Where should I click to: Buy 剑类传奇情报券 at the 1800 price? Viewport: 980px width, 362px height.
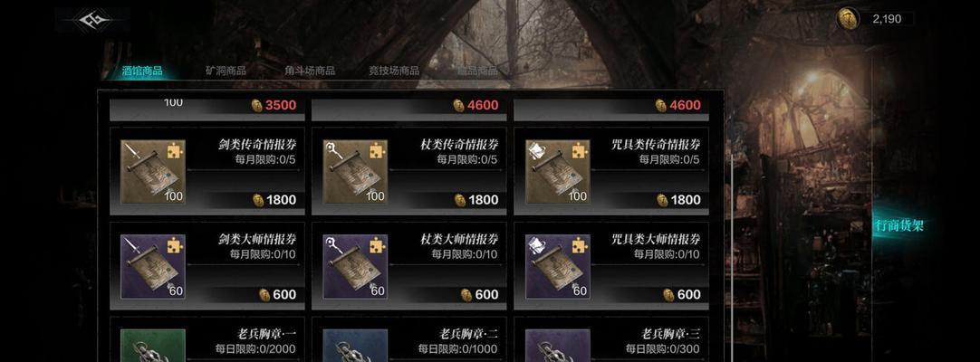[x=275, y=200]
